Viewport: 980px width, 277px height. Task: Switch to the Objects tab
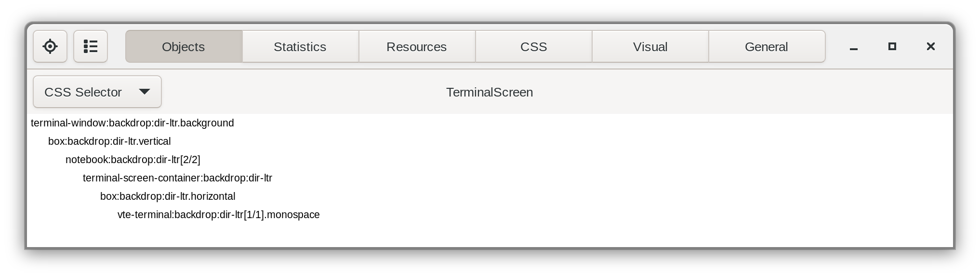(x=184, y=47)
